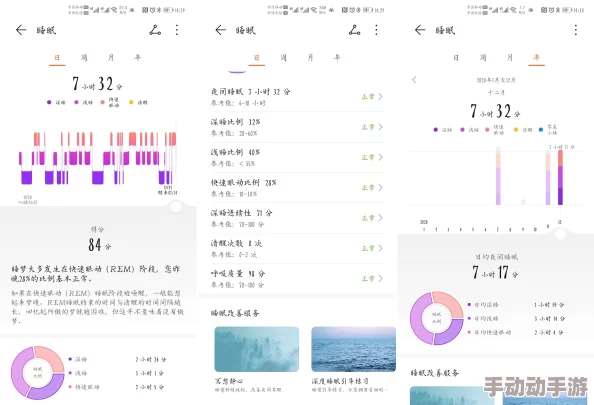Switch to the 周 tab on the yearly sleep screen

(483, 58)
